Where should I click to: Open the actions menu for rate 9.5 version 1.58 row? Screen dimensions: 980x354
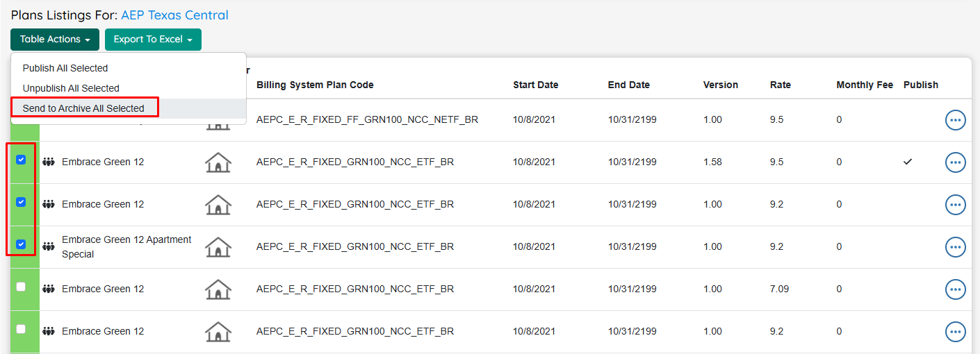956,162
